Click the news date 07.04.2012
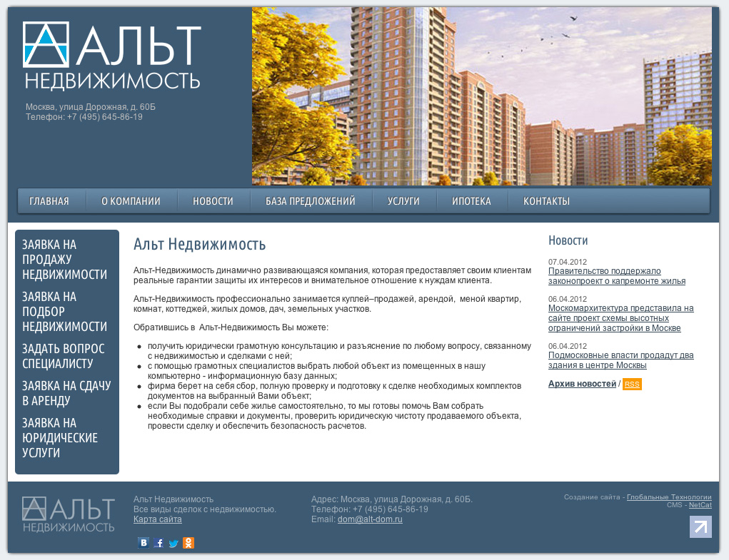 [567, 262]
